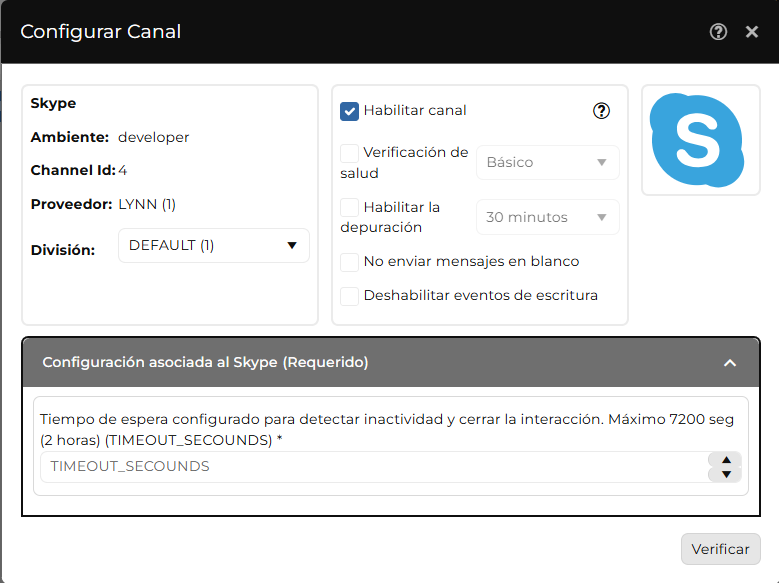Image resolution: width=779 pixels, height=583 pixels.
Task: Click the Configurar Canal title text
Action: coord(101,32)
